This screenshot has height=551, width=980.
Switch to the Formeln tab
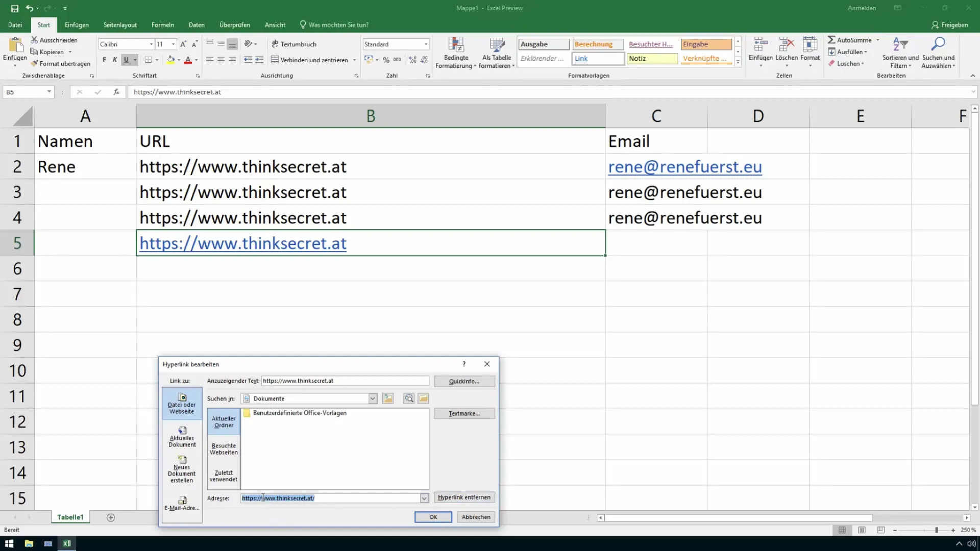click(163, 24)
